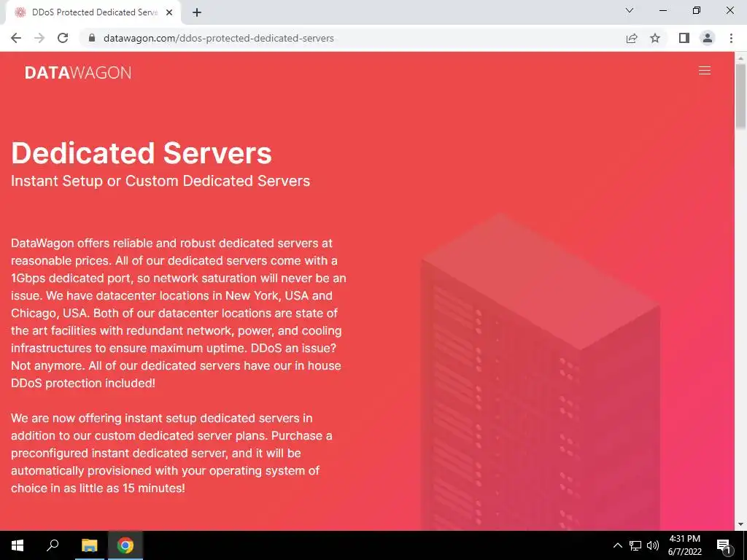The width and height of the screenshot is (747, 560).
Task: Click the scrollbar down arrow
Action: [740, 524]
